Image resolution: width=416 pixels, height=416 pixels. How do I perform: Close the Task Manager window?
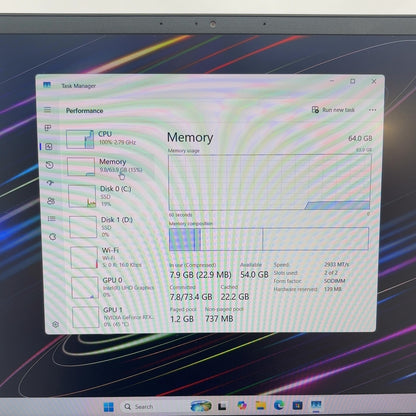click(x=374, y=81)
